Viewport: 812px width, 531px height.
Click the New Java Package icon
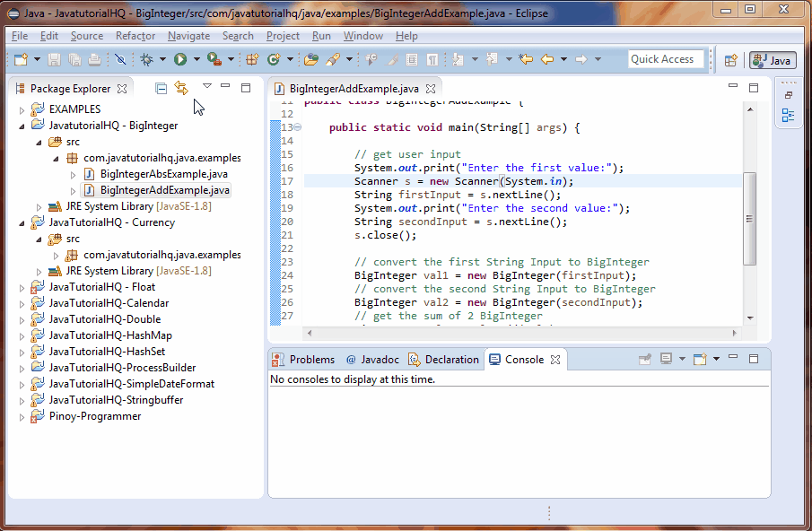click(x=252, y=59)
